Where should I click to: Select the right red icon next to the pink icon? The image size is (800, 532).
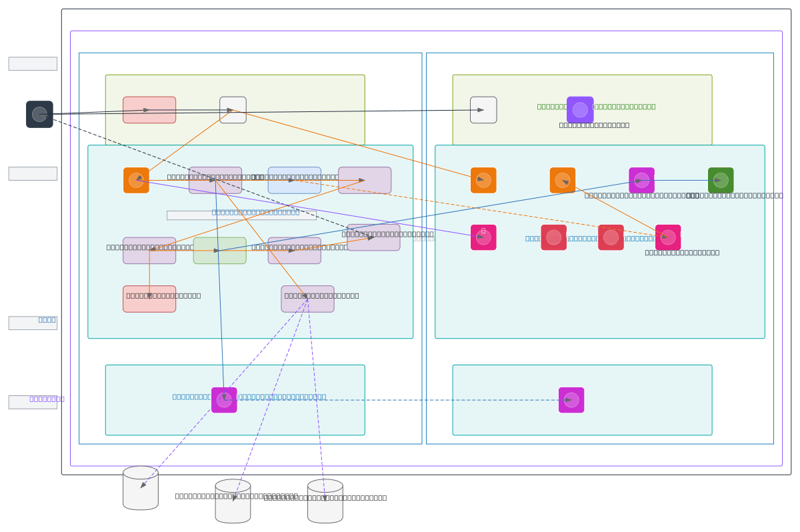coord(611,237)
